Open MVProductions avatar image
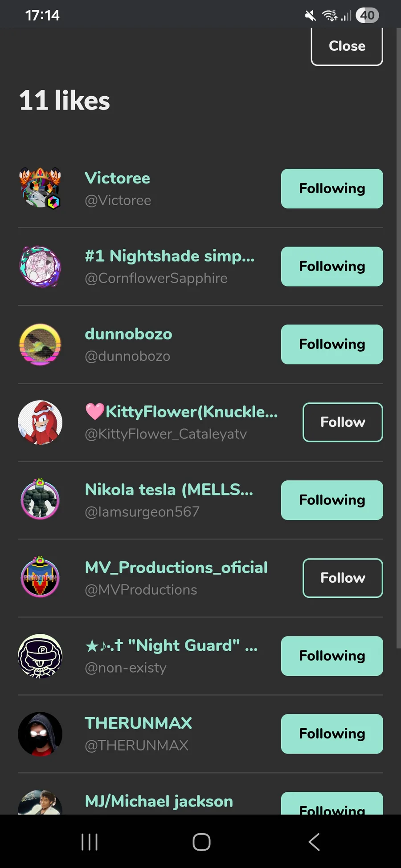The height and width of the screenshot is (868, 401). 40,578
